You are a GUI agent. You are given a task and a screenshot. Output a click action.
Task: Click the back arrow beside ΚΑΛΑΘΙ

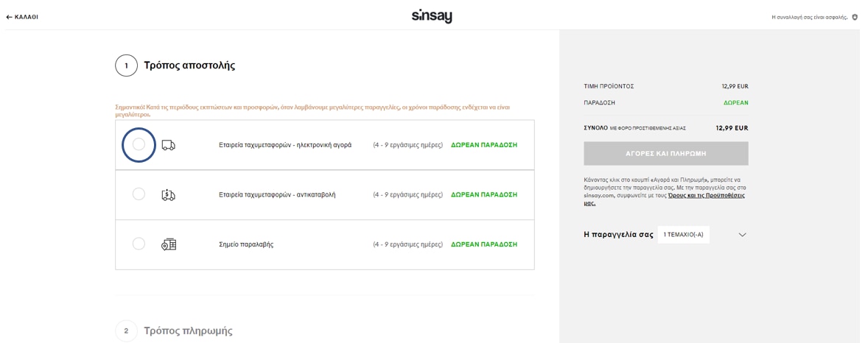(x=9, y=17)
